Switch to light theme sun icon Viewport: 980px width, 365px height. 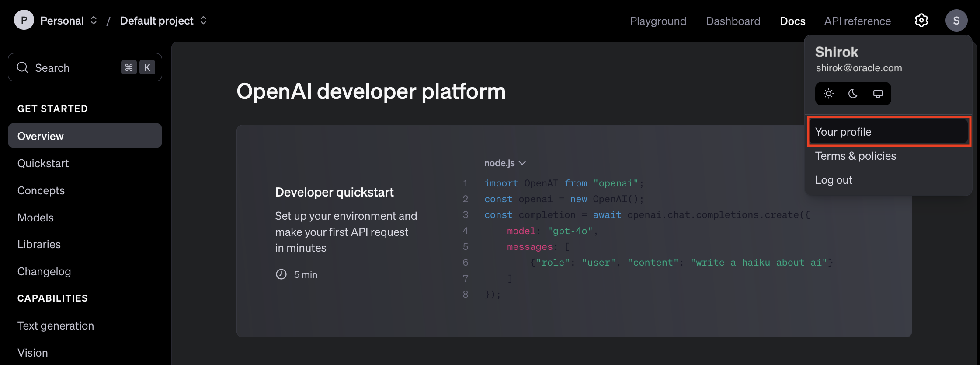(x=828, y=94)
